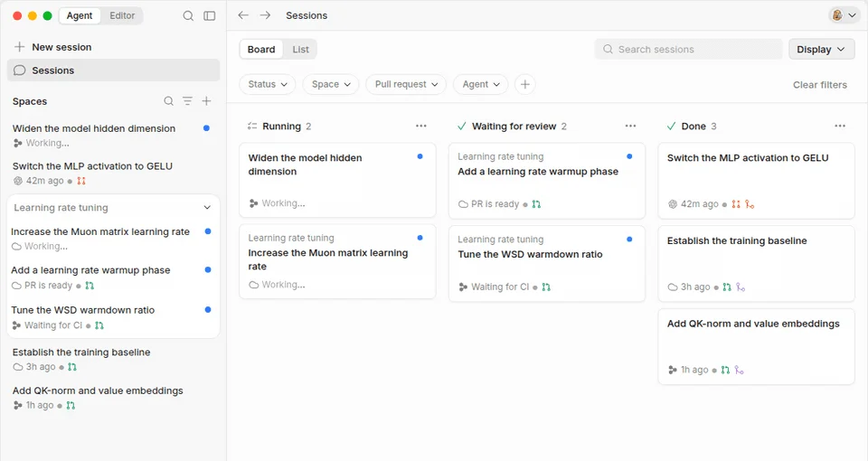
Task: Switch to Agent mode
Action: (80, 15)
